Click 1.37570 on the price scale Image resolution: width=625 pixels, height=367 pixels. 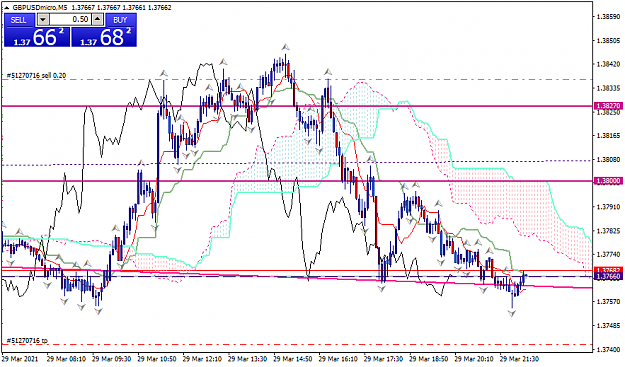tap(609, 302)
